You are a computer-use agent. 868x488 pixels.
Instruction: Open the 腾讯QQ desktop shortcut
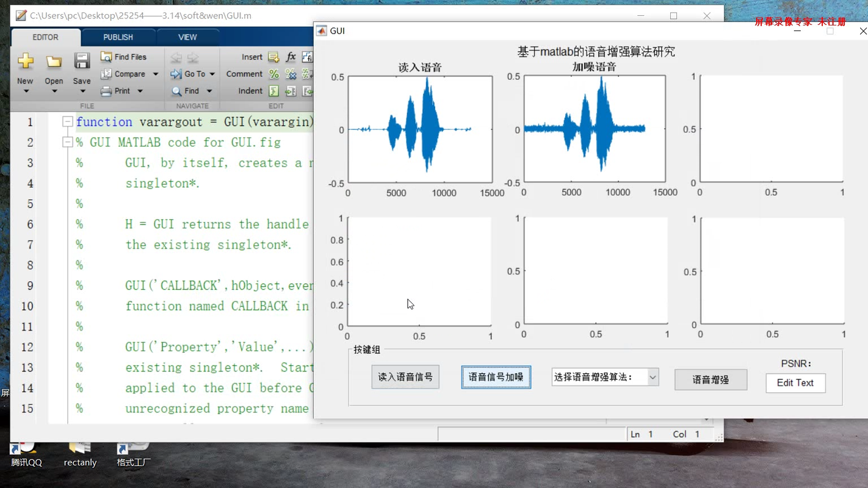pyautogui.click(x=26, y=454)
